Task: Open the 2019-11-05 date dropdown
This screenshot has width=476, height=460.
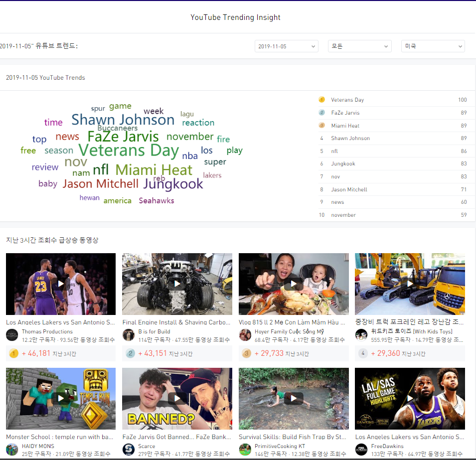Action: (x=286, y=46)
